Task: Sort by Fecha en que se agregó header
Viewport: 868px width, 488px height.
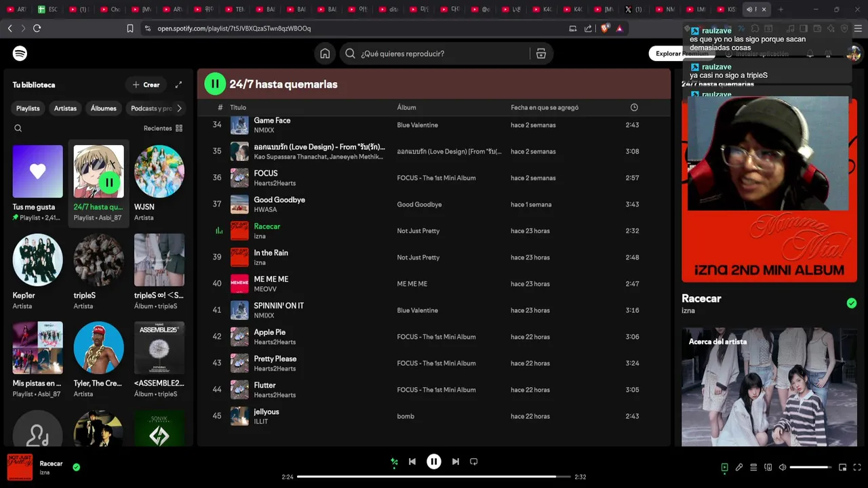Action: pos(545,107)
